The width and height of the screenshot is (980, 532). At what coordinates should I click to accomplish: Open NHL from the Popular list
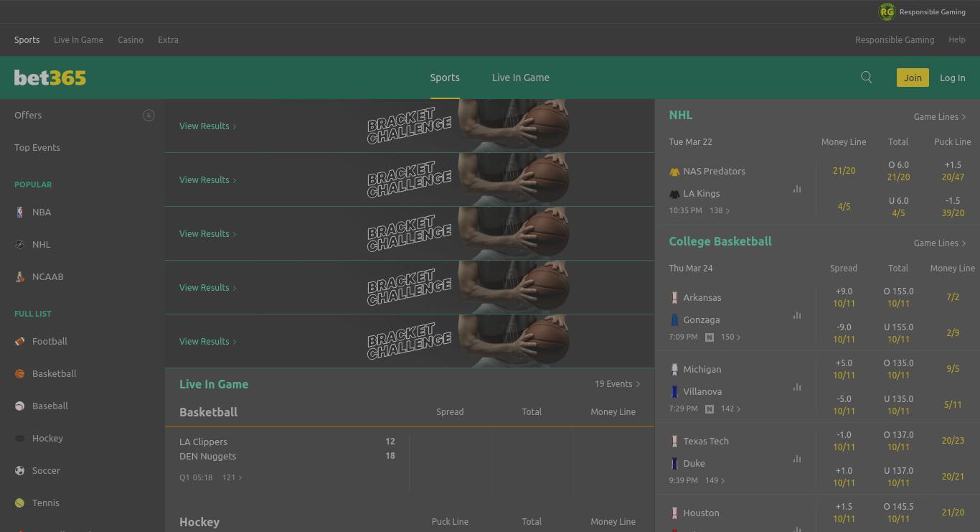(42, 244)
